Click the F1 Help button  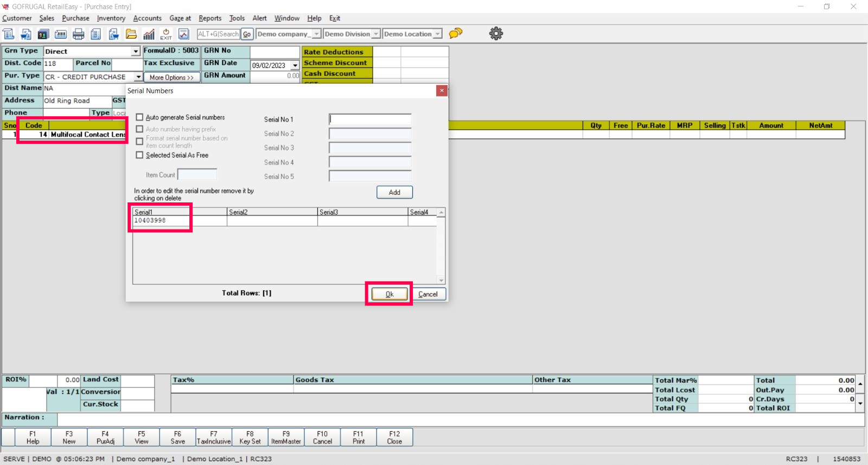click(x=33, y=437)
